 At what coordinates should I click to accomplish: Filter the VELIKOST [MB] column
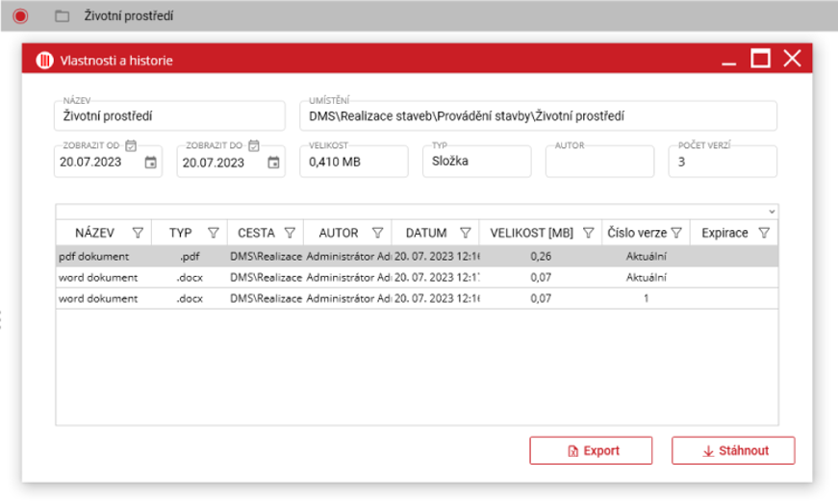[588, 233]
